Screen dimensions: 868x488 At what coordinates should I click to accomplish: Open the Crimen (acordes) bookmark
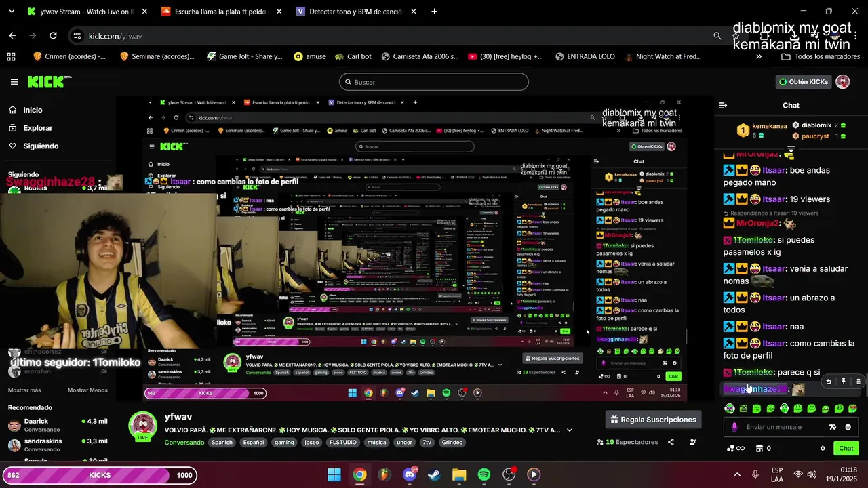69,56
